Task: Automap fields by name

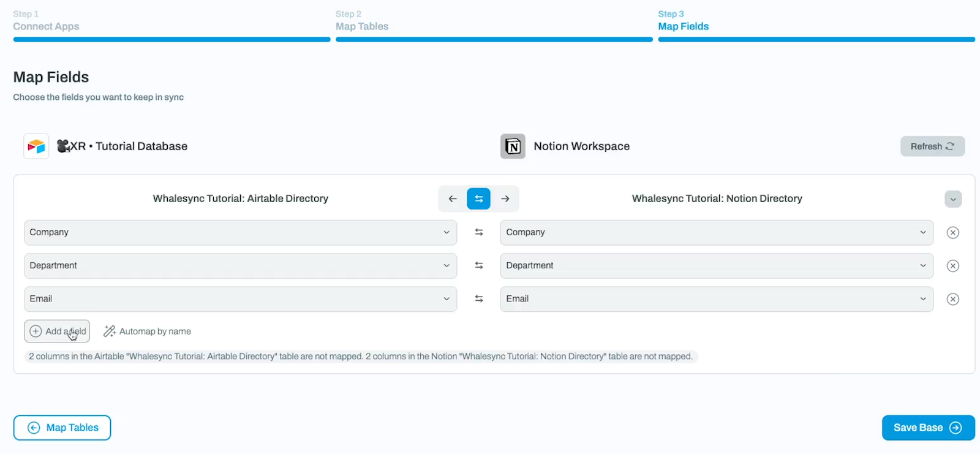Action: click(x=148, y=331)
